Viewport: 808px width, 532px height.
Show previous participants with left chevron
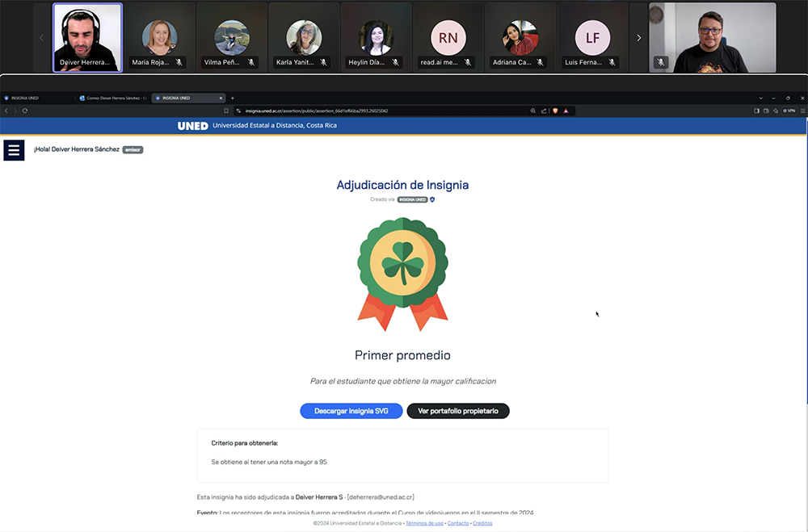(42, 38)
